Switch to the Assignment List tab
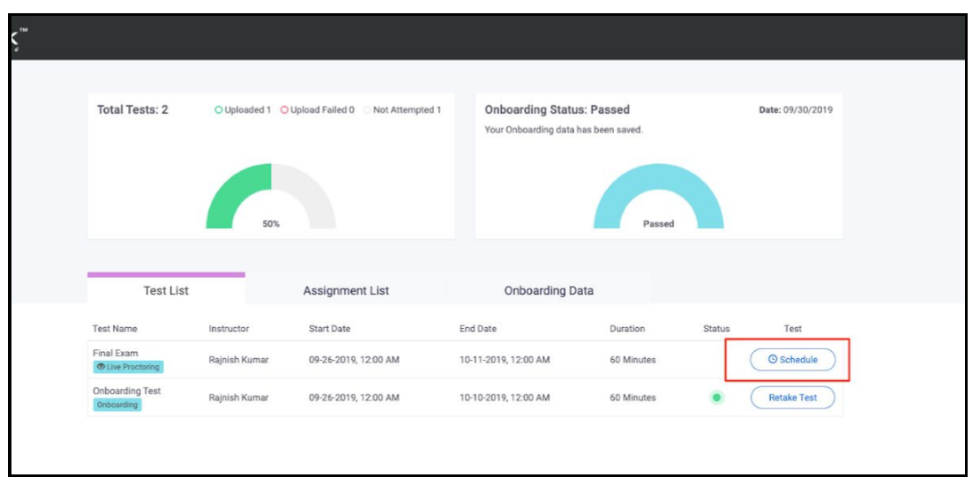This screenshot has width=980, height=485. click(x=347, y=291)
